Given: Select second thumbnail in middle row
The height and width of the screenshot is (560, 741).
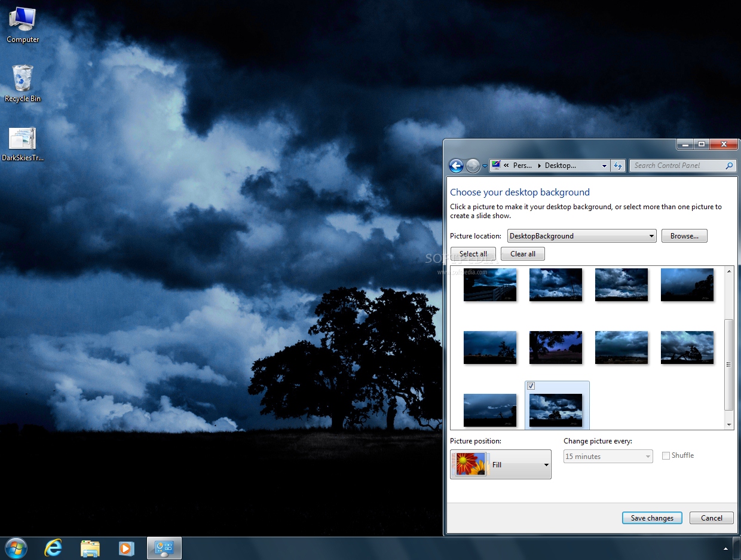Looking at the screenshot, I should [x=556, y=348].
